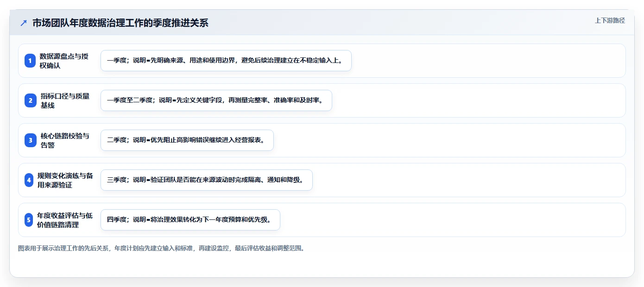Click the 二季度 description about 高影响错误
The image size is (644, 287).
(x=187, y=140)
